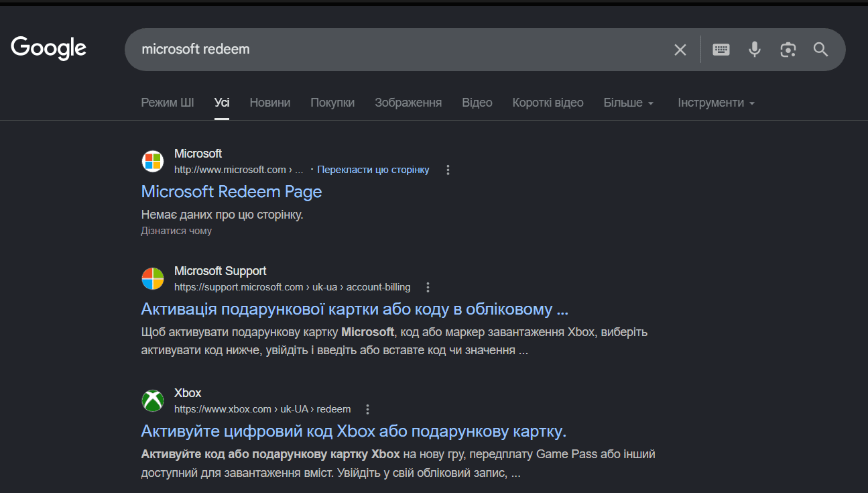This screenshot has height=493, width=868.
Task: Click support.microsoft.com account-billing URL
Action: (292, 287)
